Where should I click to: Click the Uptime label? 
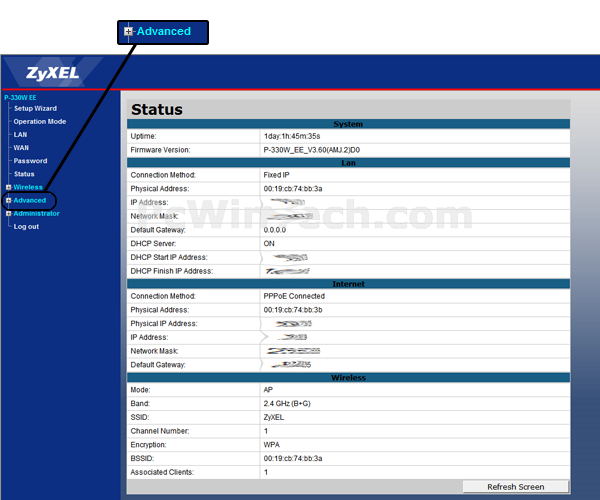[x=143, y=136]
